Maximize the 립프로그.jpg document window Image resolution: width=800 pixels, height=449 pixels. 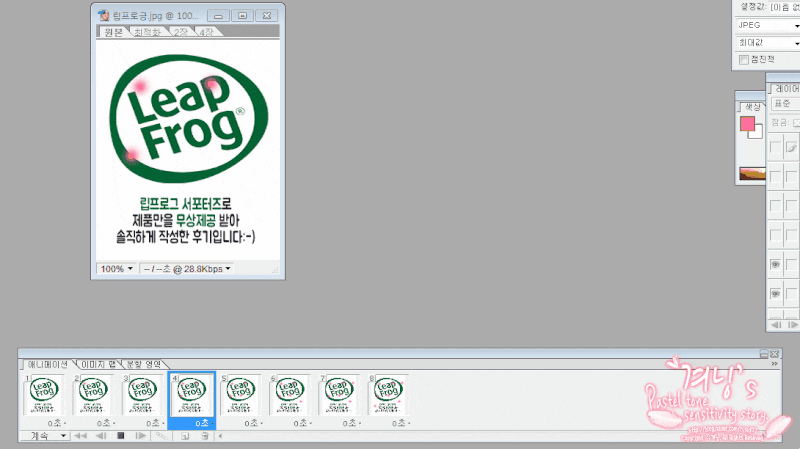pyautogui.click(x=242, y=16)
